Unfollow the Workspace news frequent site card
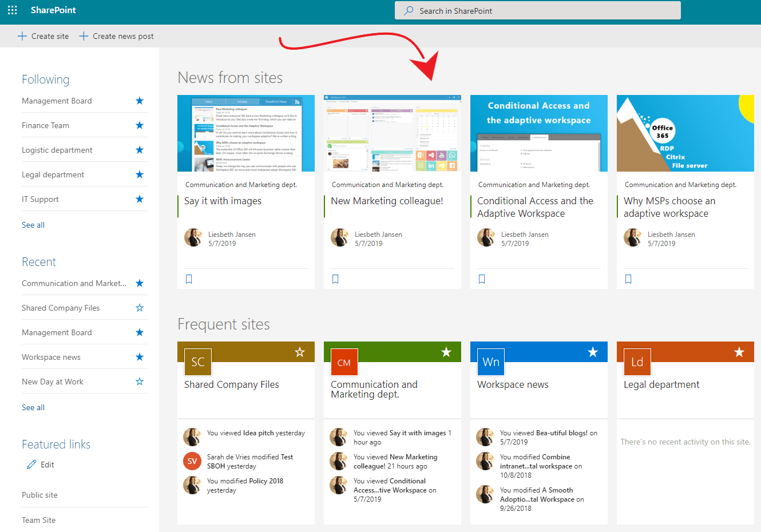This screenshot has height=532, width=761. pos(593,352)
